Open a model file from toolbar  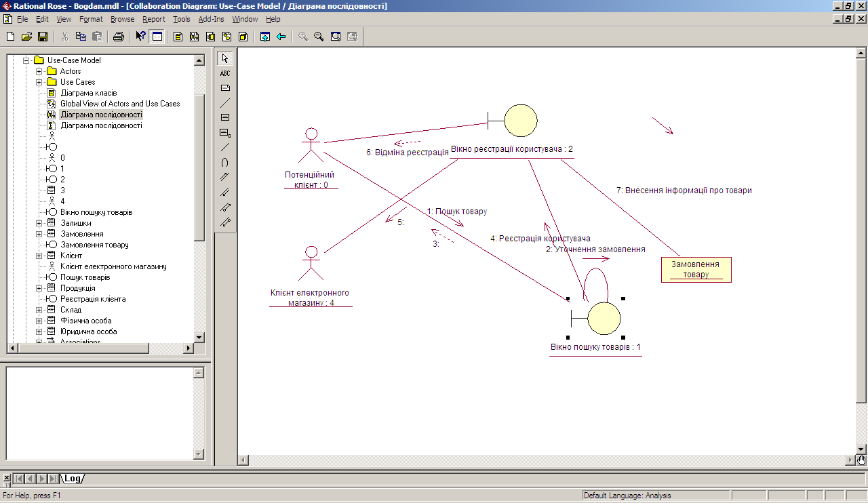coord(26,37)
